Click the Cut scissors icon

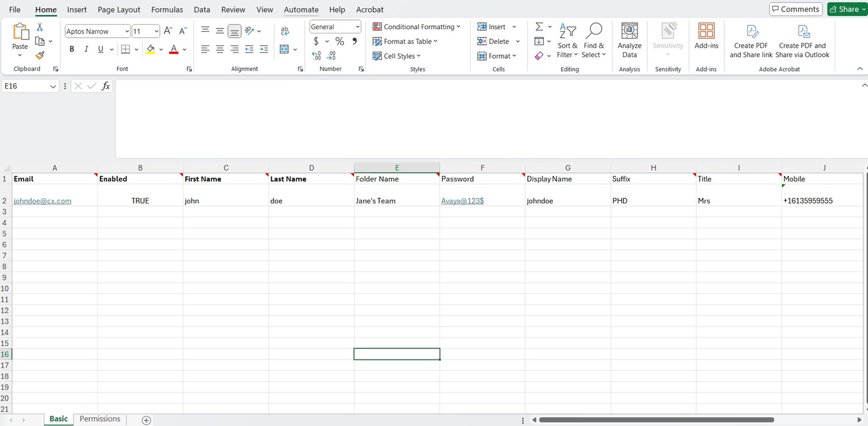click(x=40, y=27)
